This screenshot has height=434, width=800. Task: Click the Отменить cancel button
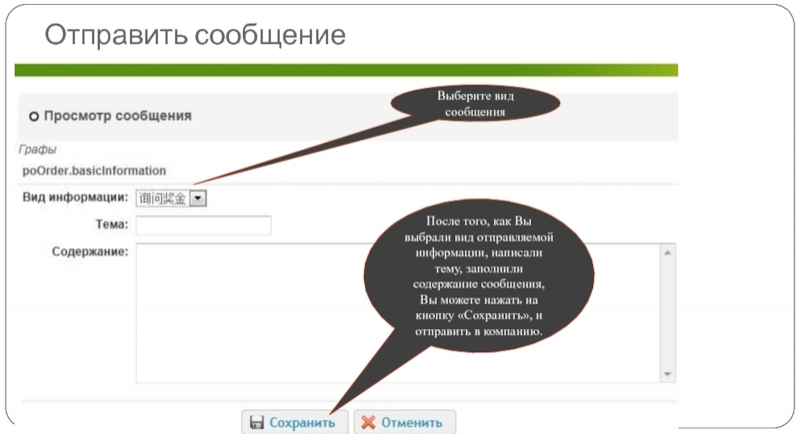[405, 422]
